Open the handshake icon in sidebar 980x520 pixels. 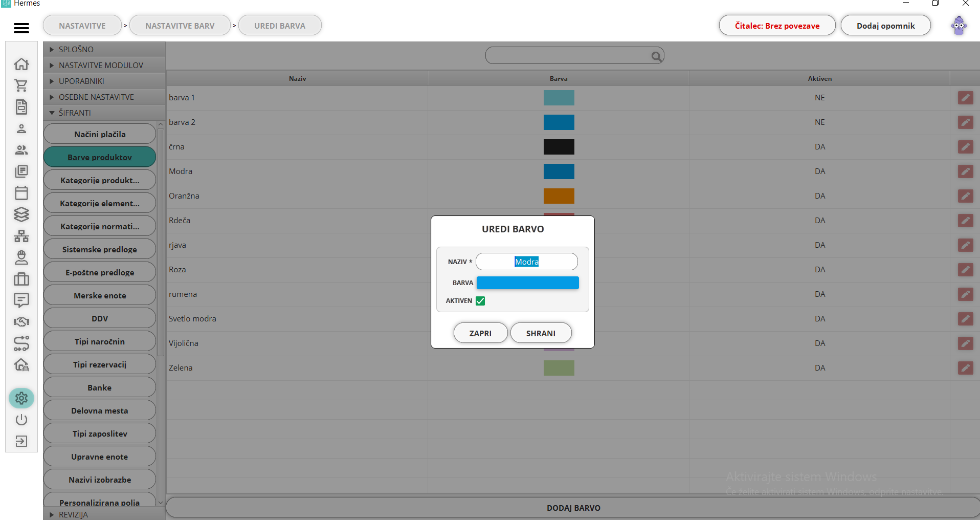pyautogui.click(x=21, y=322)
